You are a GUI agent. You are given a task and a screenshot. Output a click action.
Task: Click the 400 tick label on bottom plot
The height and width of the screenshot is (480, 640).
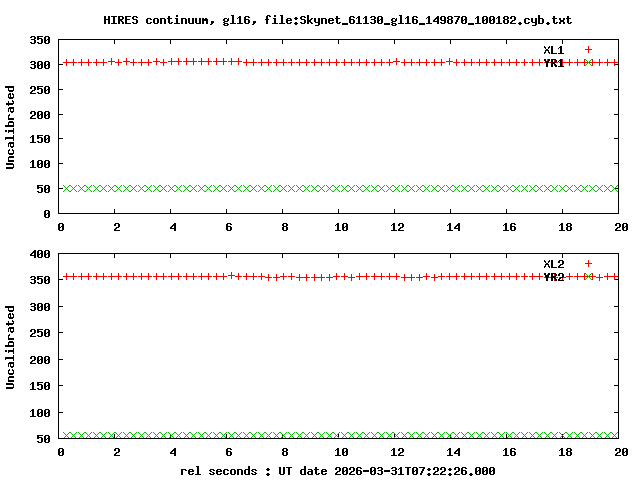pos(40,255)
